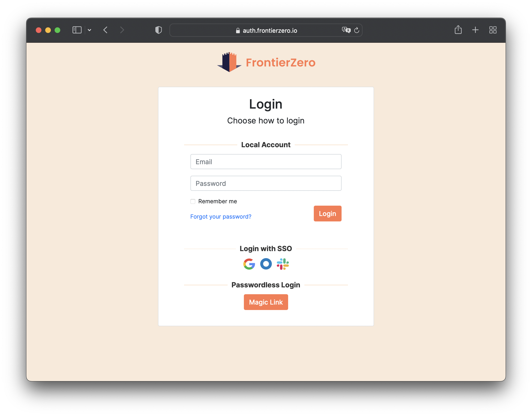532x416 pixels.
Task: Toggle the Safari sidebar icon
Action: pyautogui.click(x=77, y=30)
